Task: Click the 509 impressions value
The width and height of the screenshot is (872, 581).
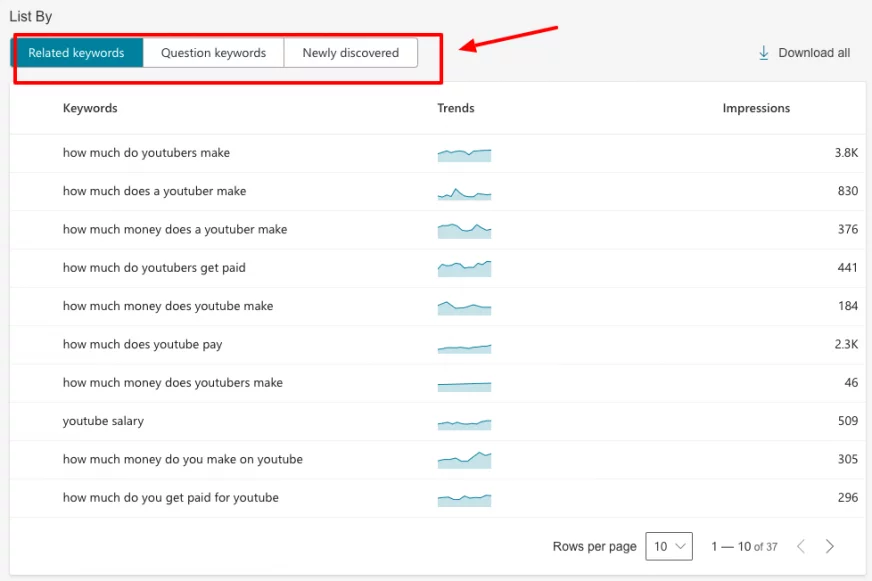Action: coord(848,421)
